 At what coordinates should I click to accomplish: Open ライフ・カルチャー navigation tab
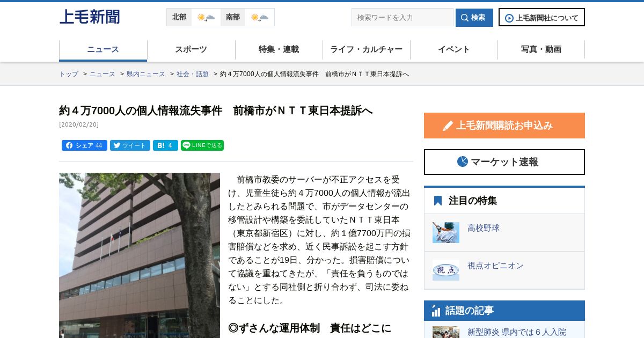367,49
